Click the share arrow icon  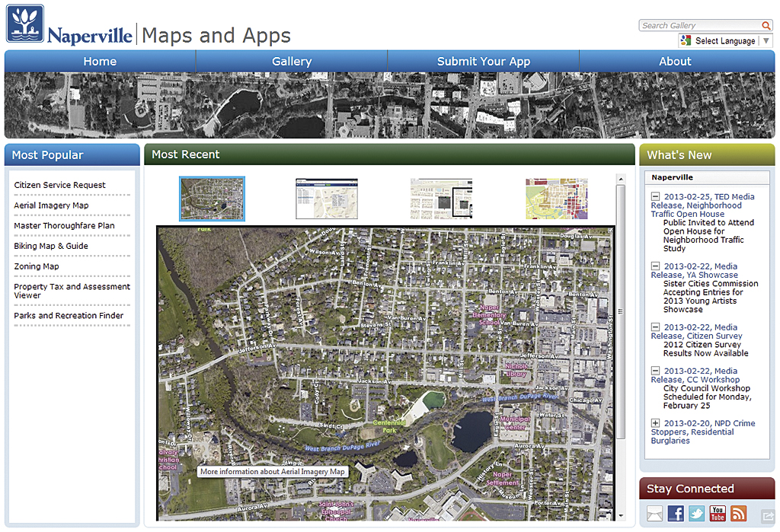point(768,517)
